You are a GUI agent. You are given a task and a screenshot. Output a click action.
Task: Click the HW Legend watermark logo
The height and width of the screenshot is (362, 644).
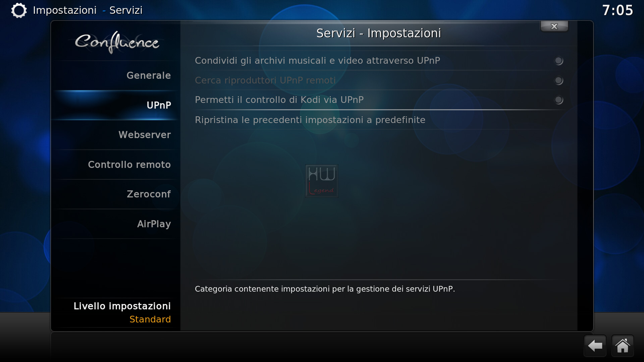[x=322, y=181]
